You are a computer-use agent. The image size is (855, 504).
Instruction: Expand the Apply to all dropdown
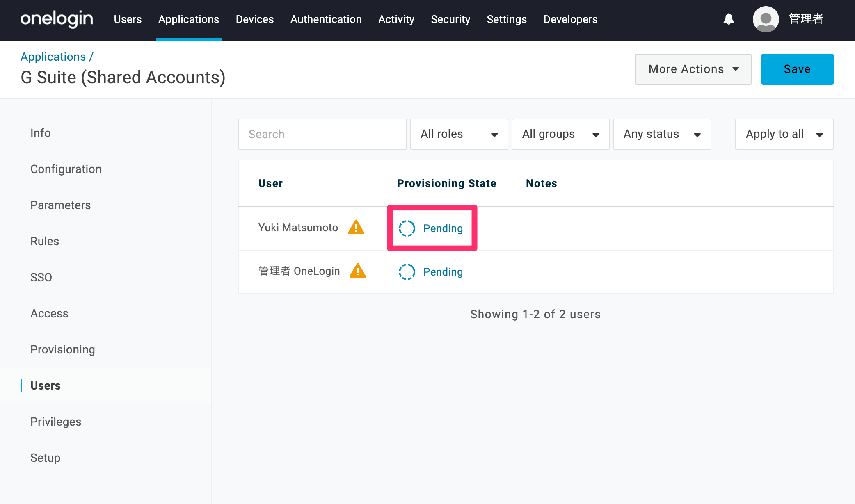784,134
